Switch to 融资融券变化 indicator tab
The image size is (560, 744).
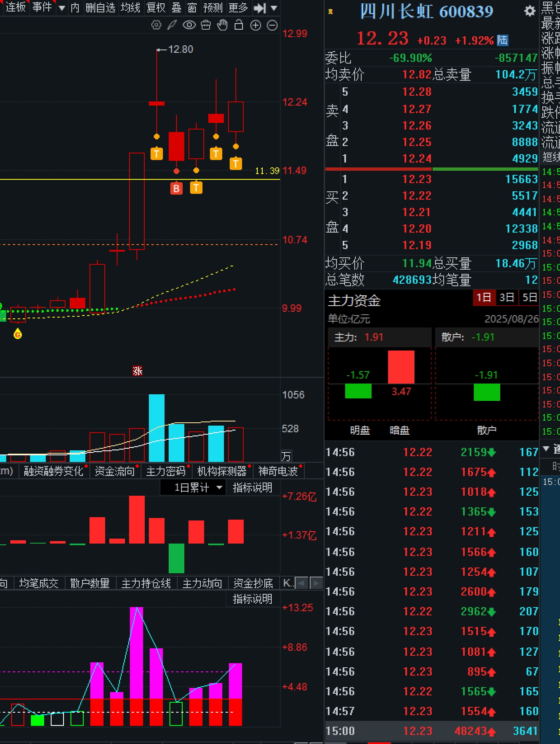point(54,471)
